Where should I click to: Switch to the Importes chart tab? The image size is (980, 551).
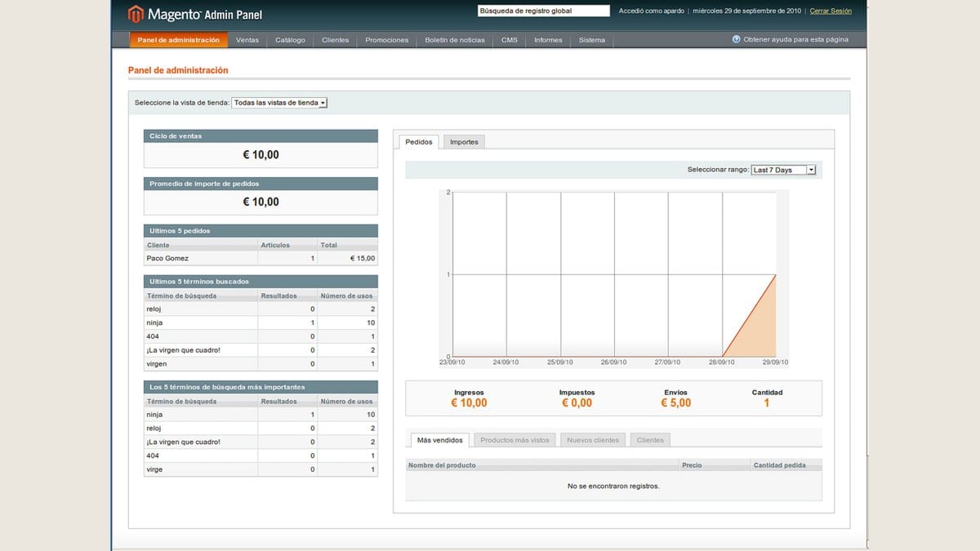coord(464,142)
